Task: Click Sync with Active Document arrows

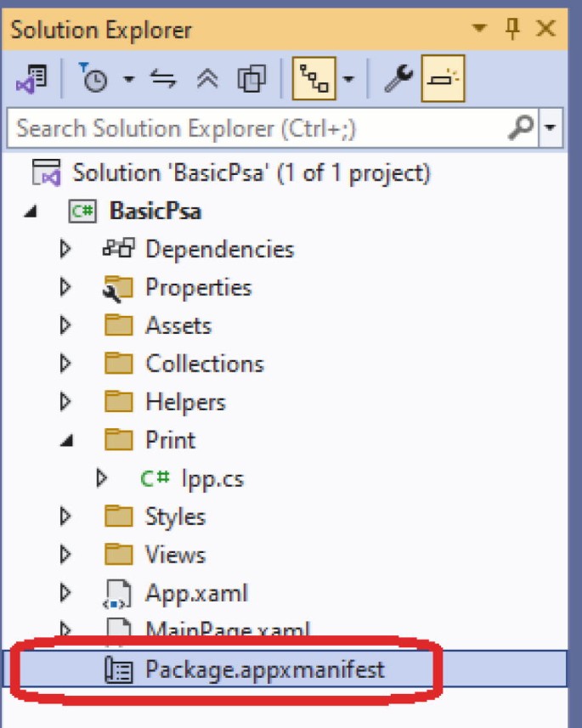Action: (162, 80)
